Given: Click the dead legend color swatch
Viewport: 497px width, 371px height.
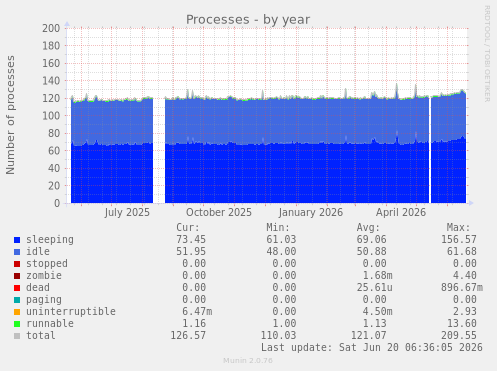Looking at the screenshot, I should click(x=17, y=288).
